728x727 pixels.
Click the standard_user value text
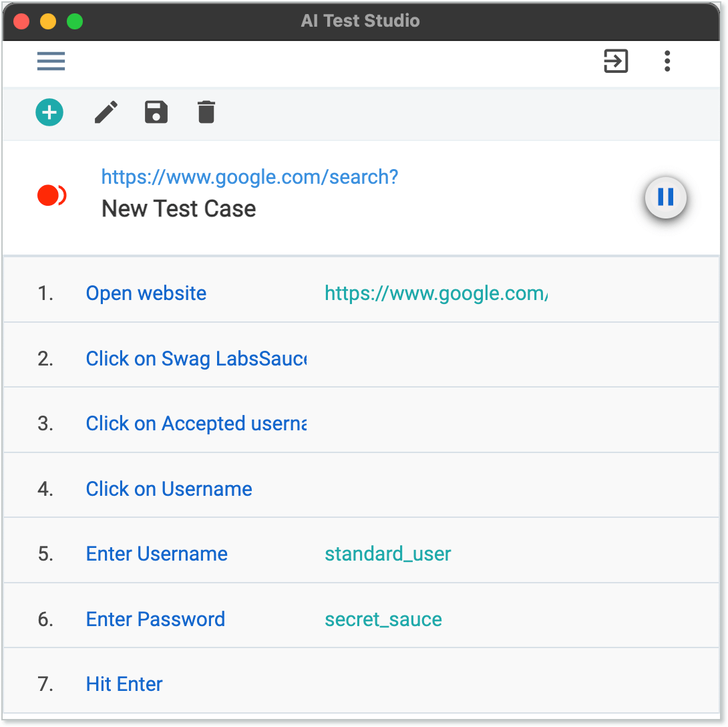click(387, 553)
